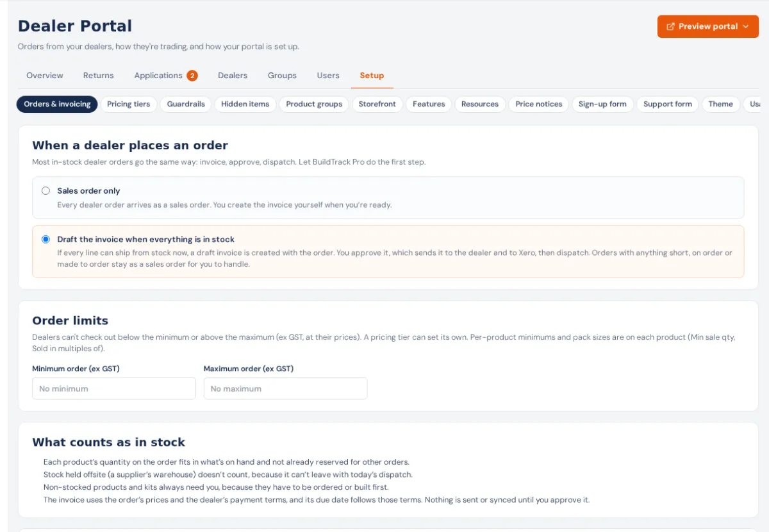Open the Guardrails setup section
Screen dimensions: 769x532
point(186,104)
